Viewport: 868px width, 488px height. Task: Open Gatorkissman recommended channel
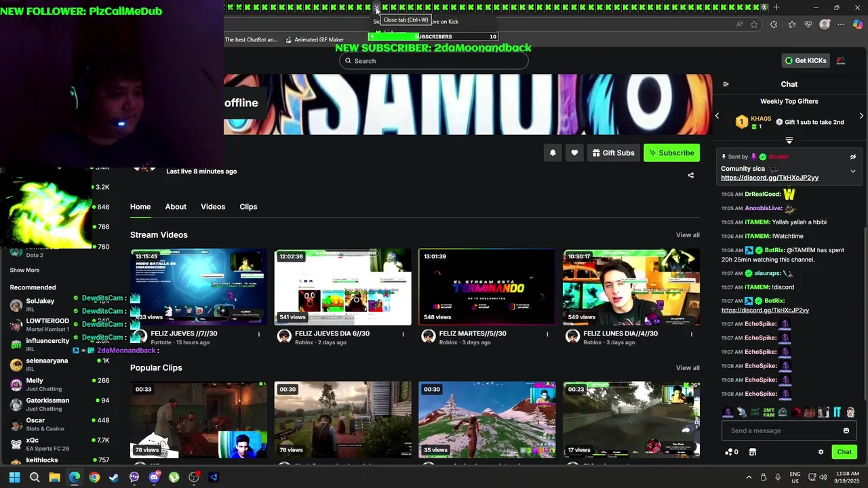click(59, 404)
